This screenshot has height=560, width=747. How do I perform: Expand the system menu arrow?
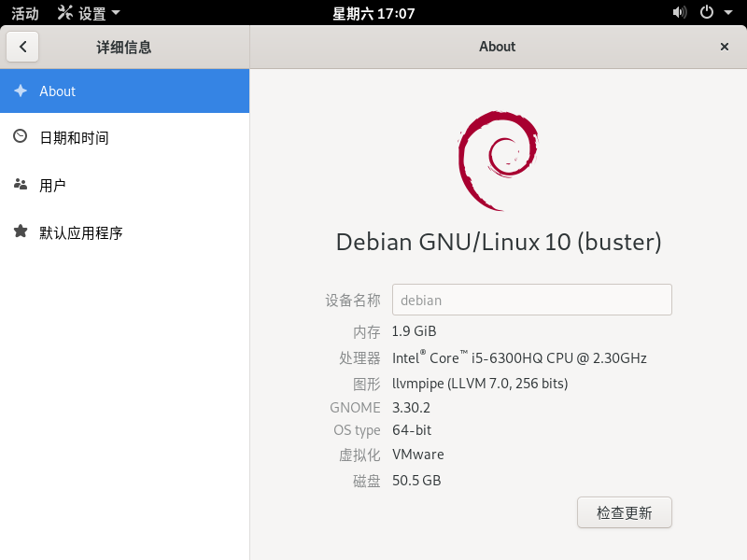[x=728, y=12]
